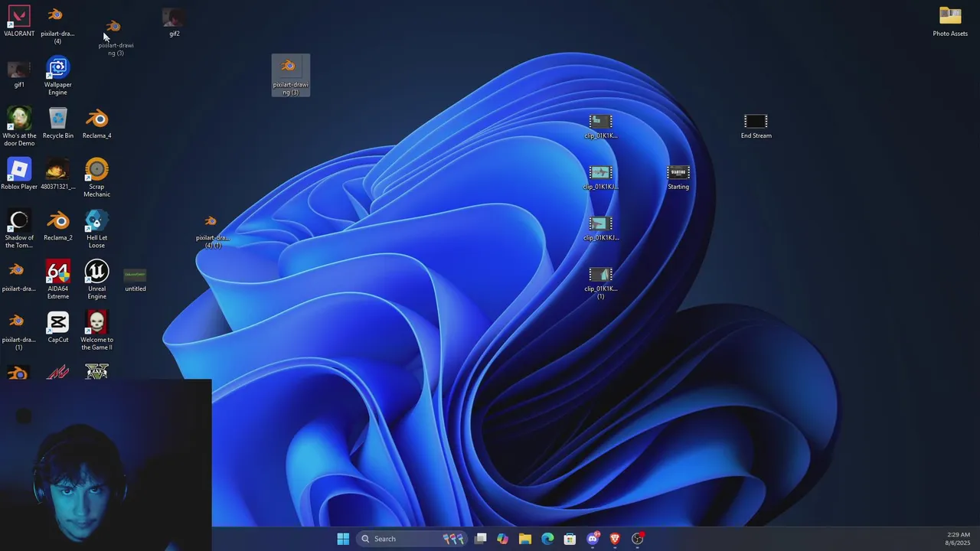The width and height of the screenshot is (980, 551).
Task: Select the pixilart-dra... (4) Blender file
Action: [57, 25]
